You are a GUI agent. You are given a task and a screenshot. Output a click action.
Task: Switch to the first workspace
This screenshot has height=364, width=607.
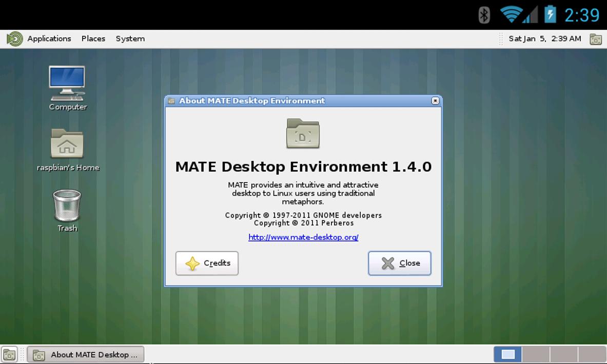point(508,354)
